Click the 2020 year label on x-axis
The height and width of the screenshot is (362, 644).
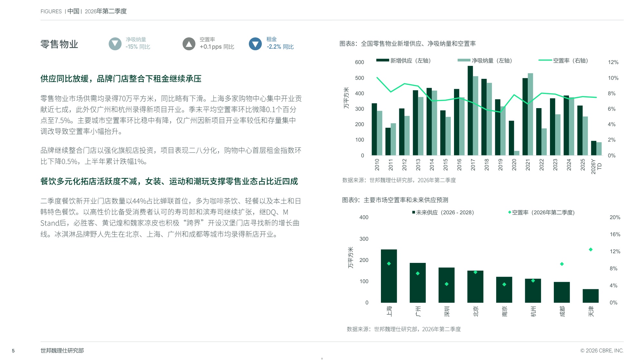[514, 164]
